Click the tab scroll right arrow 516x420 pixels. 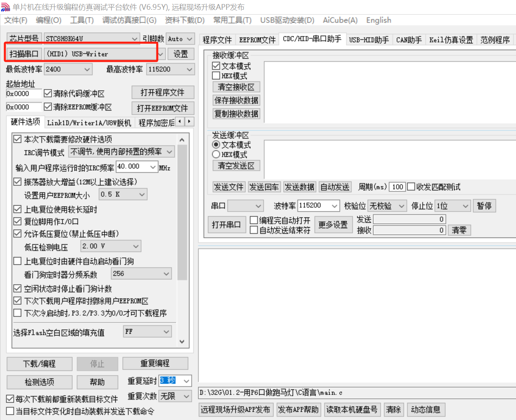tap(189, 122)
